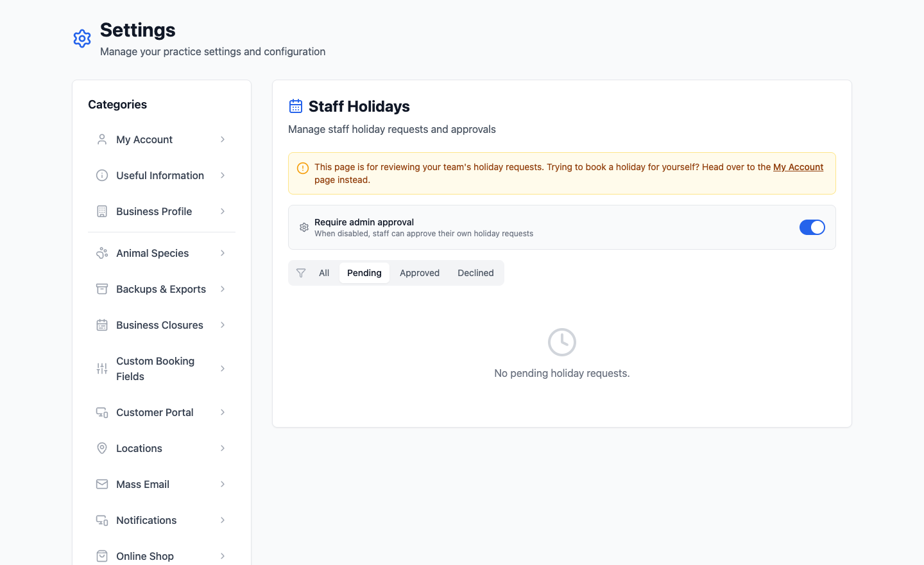Viewport: 924px width, 565px height.
Task: Click the warning icon in the yellow notice
Action: coord(303,168)
